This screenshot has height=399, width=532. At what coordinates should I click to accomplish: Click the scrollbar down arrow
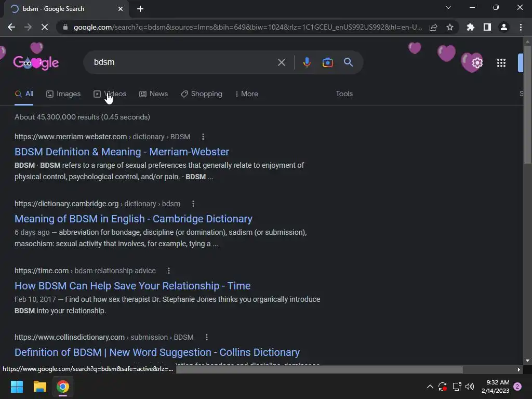(x=527, y=361)
